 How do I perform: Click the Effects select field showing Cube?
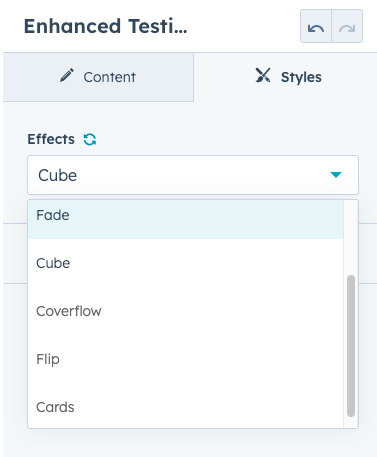pos(193,175)
